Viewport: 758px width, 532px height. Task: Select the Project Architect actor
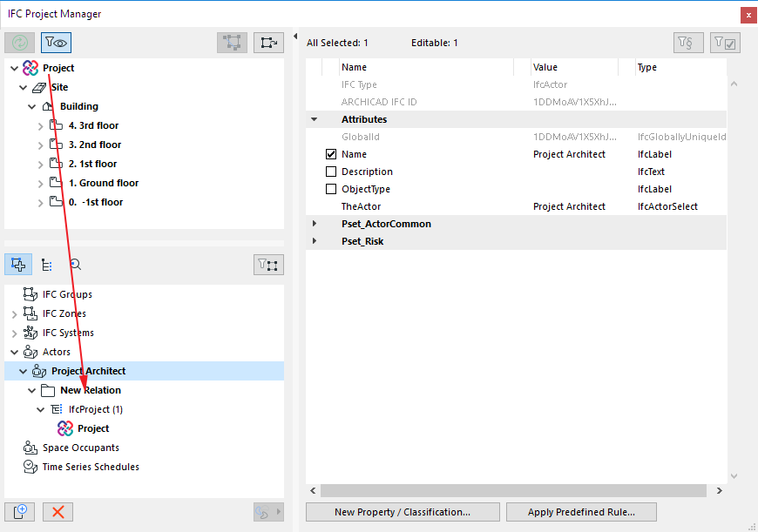click(x=89, y=371)
